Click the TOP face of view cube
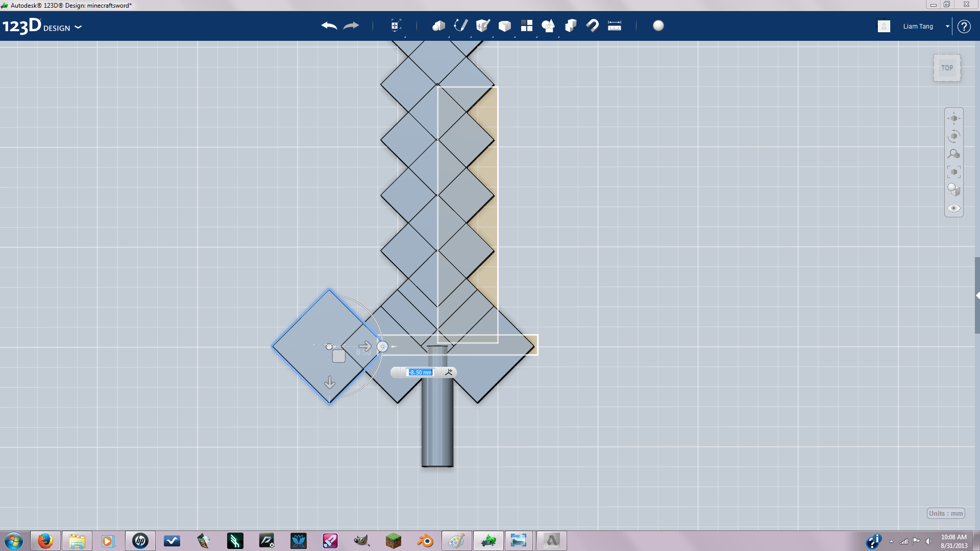The width and height of the screenshot is (980, 551). click(947, 68)
